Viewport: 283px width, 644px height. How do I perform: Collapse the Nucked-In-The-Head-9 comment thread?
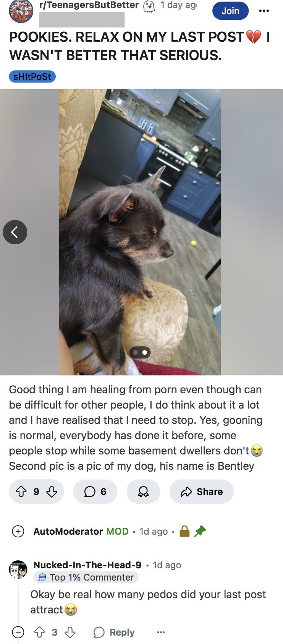click(18, 632)
